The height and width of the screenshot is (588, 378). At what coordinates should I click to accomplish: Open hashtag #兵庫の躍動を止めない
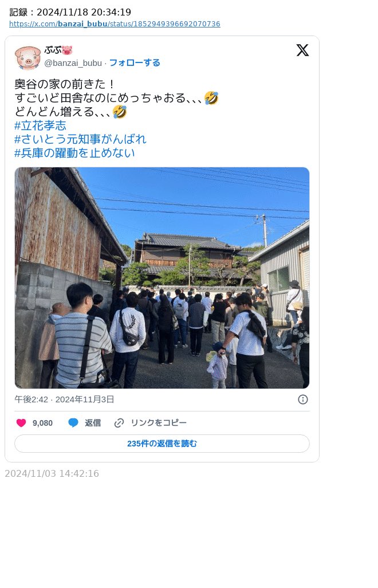tap(74, 152)
